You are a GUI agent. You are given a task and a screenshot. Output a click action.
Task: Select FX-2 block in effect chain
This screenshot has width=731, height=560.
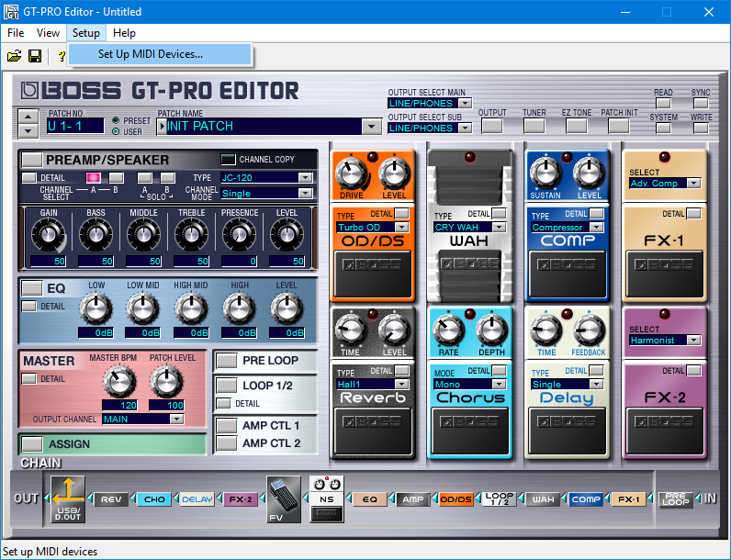tap(240, 499)
